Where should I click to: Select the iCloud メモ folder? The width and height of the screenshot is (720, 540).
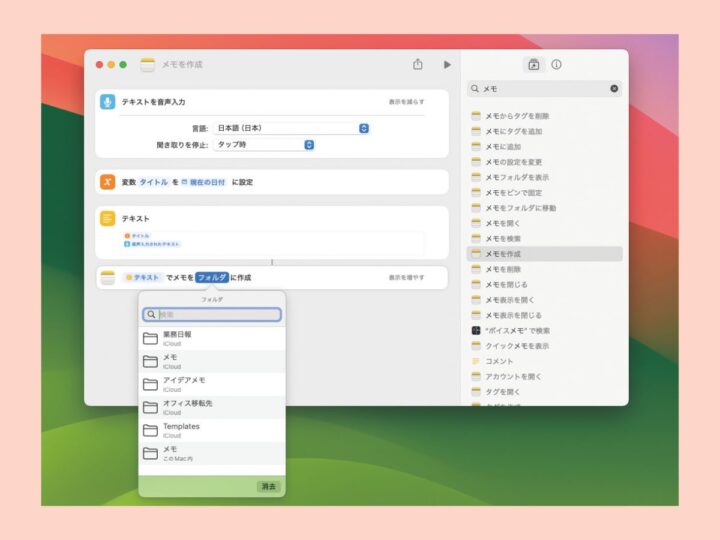[212, 361]
